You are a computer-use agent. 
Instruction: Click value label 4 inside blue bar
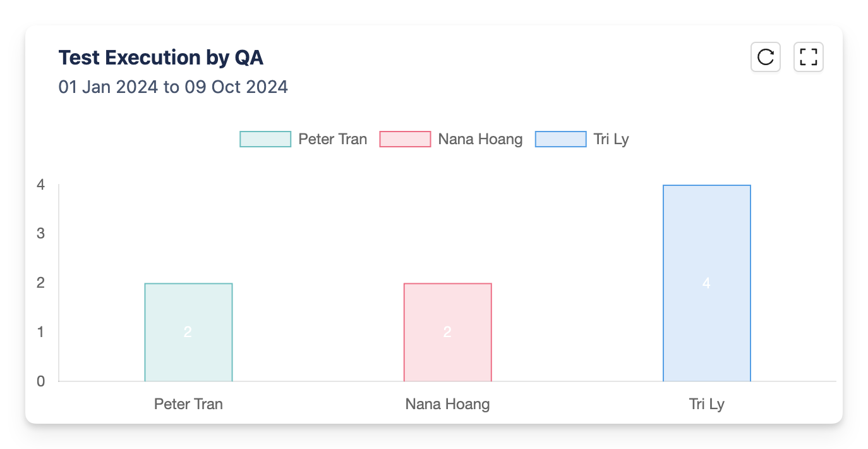(706, 283)
